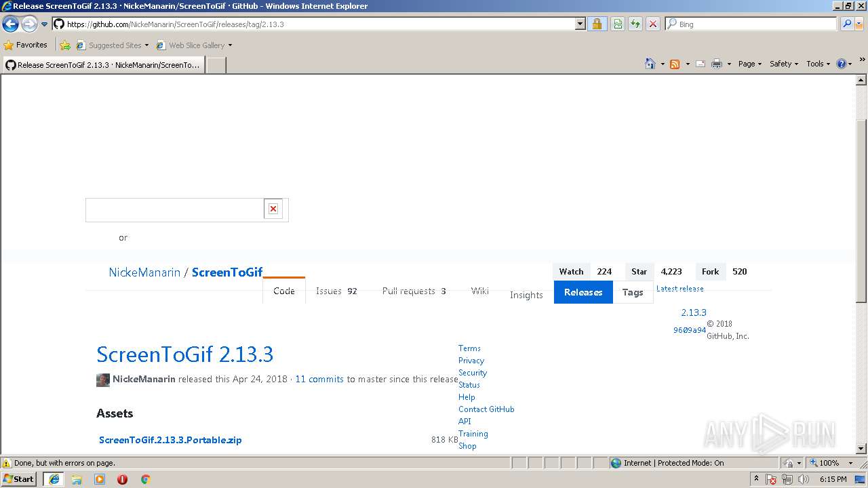This screenshot has height=488, width=868.
Task: Click the Releases button
Action: tap(583, 292)
